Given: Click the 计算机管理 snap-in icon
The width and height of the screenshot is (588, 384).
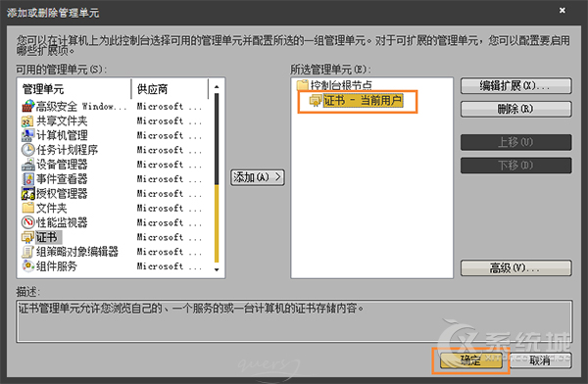Looking at the screenshot, I should point(28,135).
